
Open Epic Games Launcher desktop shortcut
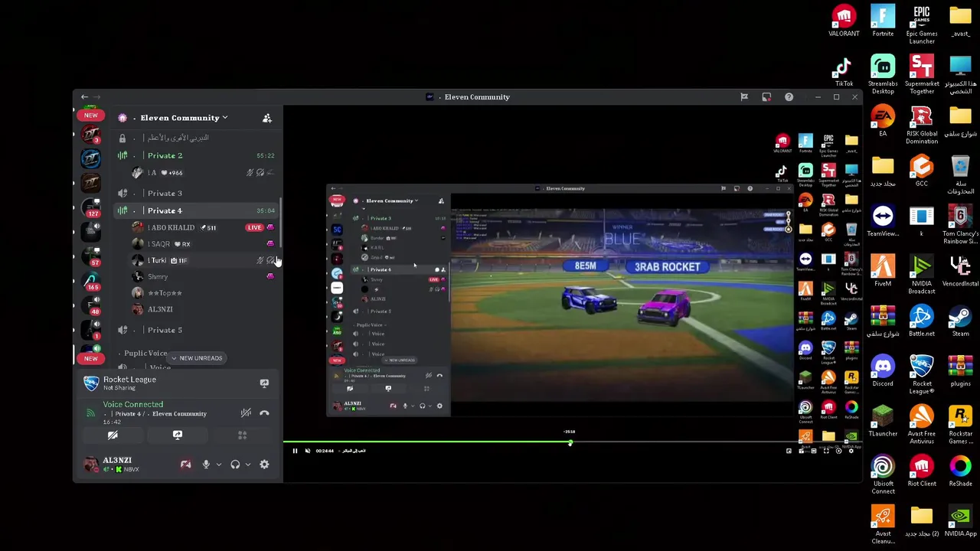922,24
